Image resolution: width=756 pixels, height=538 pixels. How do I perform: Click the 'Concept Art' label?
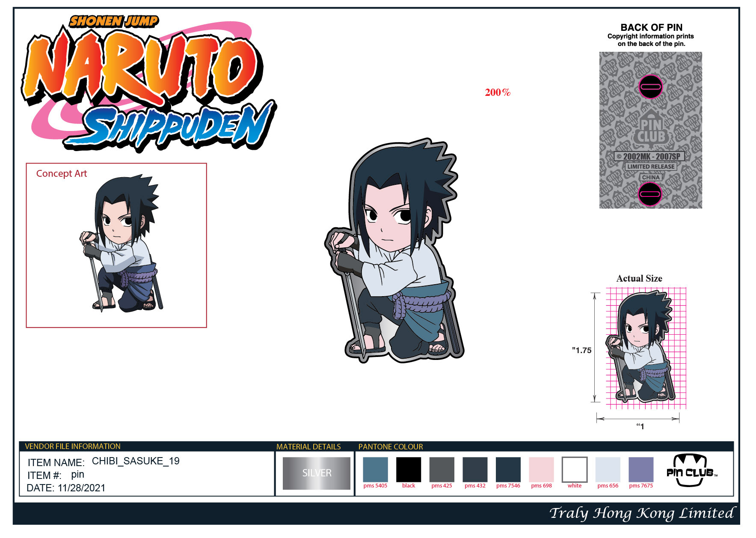click(x=62, y=174)
